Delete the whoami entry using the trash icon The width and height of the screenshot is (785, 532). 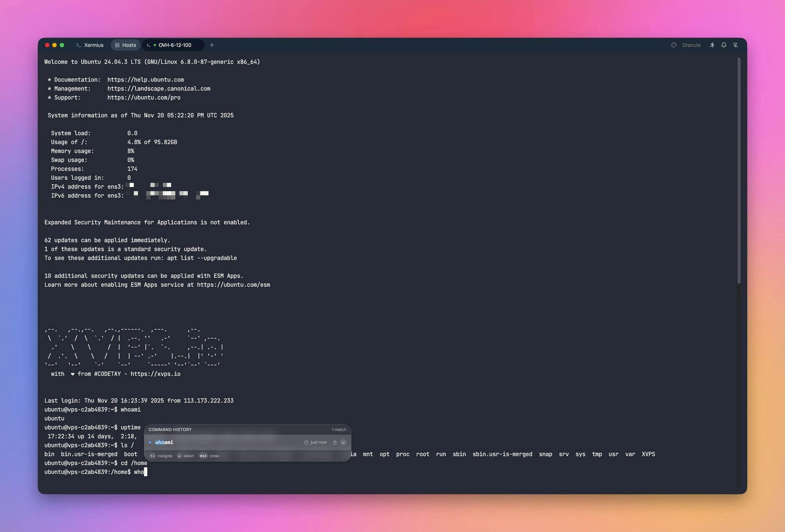click(335, 442)
